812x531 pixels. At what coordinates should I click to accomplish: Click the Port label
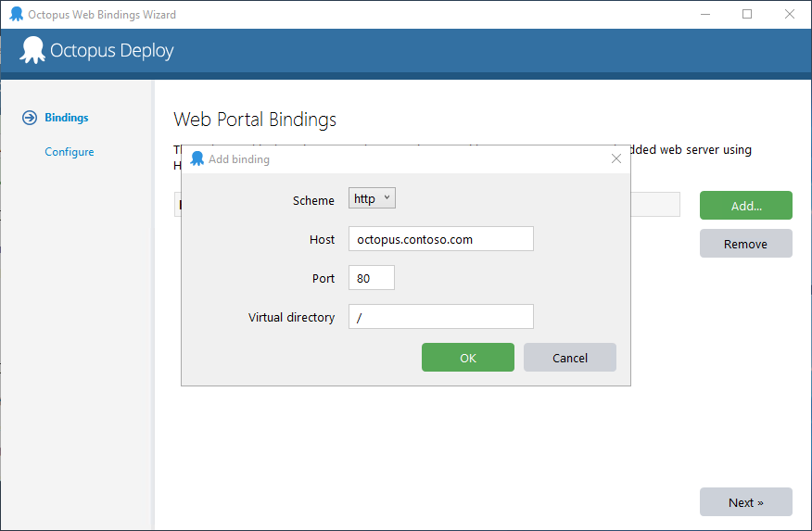(x=324, y=278)
